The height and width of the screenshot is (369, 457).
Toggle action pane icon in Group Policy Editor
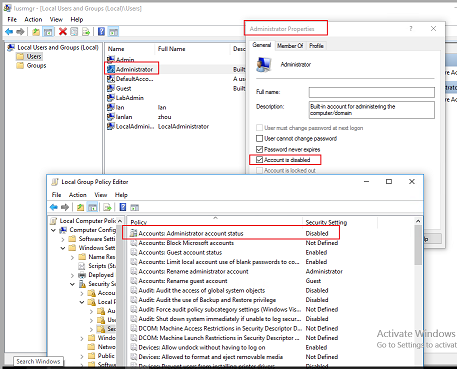point(134,207)
